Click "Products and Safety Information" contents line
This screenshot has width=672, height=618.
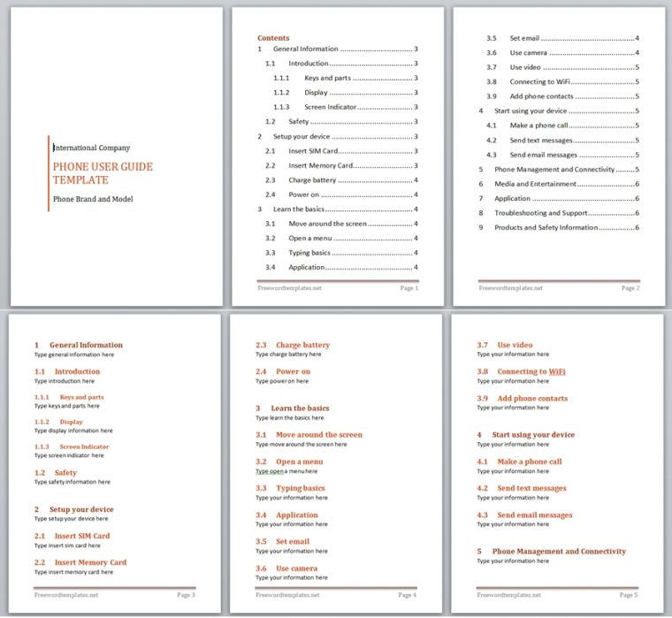pos(546,228)
